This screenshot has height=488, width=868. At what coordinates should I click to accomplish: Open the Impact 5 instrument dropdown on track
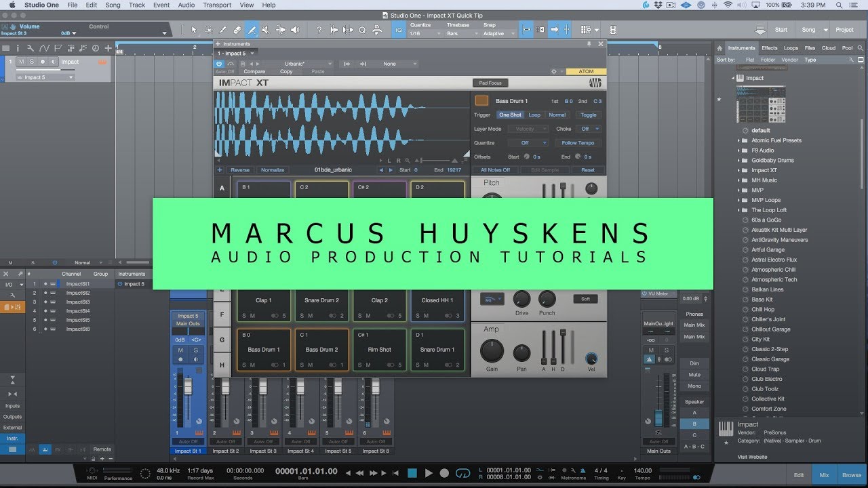(45, 77)
